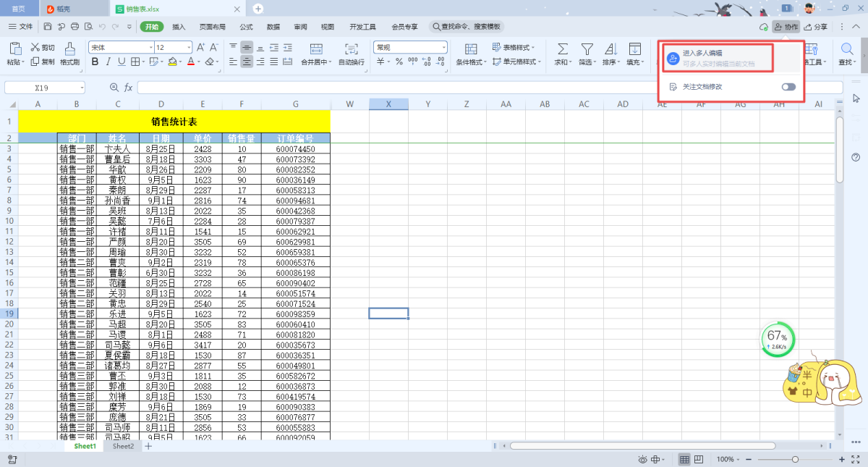Viewport: 868px width, 467px height.
Task: Click the Wrap Text (自动换行) icon
Action: [352, 49]
